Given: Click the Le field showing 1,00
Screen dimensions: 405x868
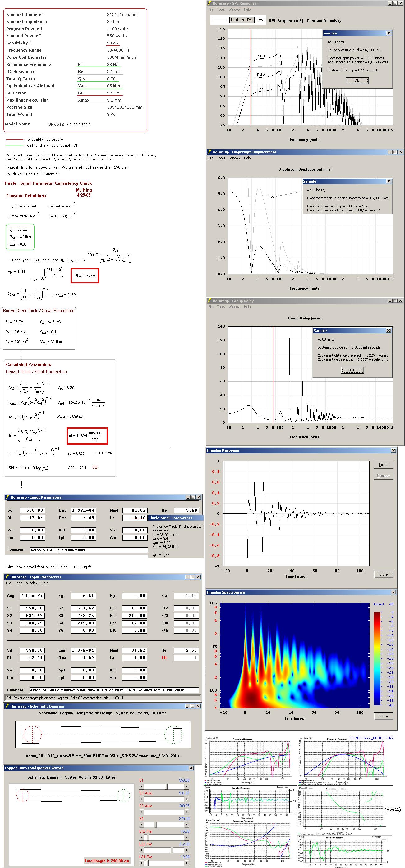Looking at the screenshot, I should [x=135, y=658].
